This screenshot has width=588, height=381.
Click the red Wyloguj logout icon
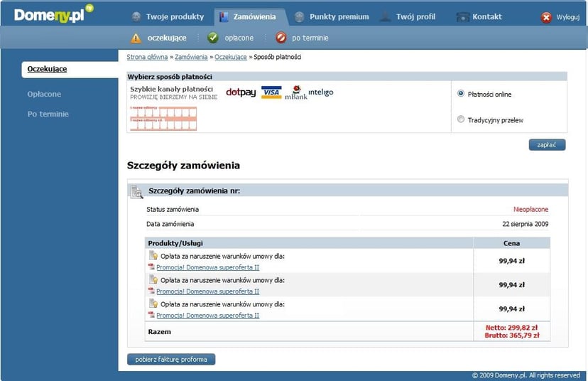[x=546, y=17]
